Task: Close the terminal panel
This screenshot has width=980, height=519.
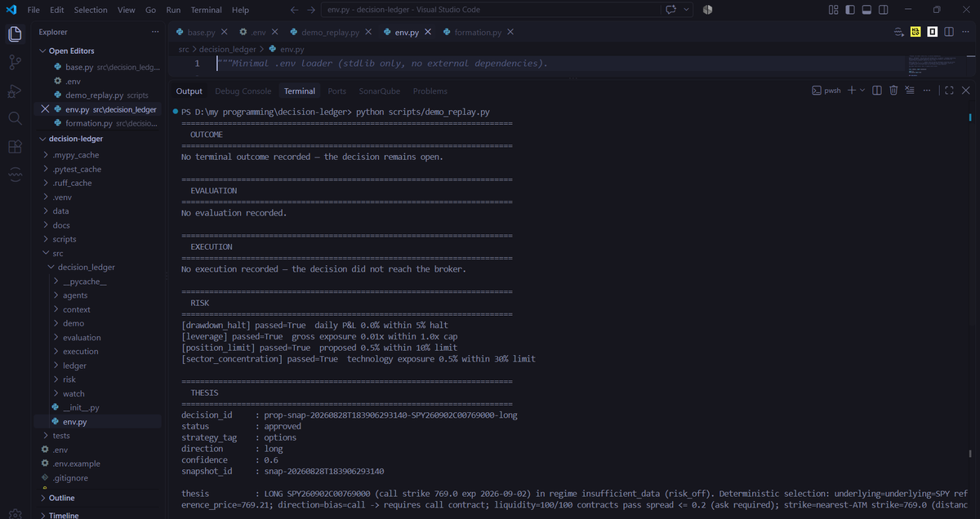Action: (x=966, y=91)
